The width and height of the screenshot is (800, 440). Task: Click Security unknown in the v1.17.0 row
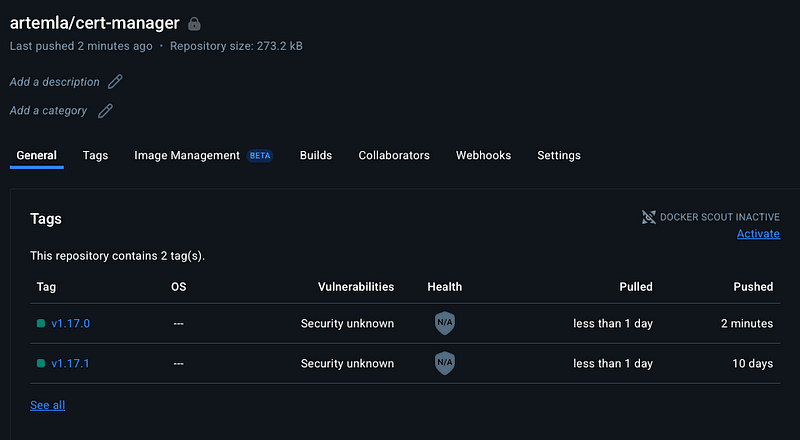tap(347, 323)
